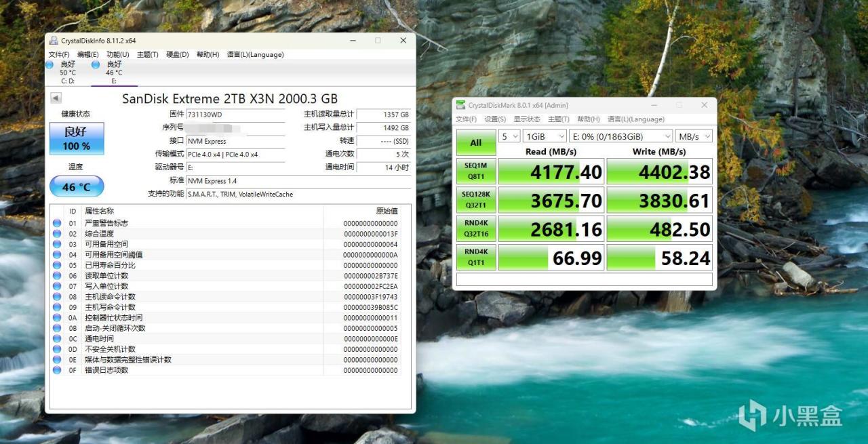This screenshot has height=444, width=868.
Task: Open the drive dropdown E: 0% (0/1863GiB)
Action: click(620, 136)
